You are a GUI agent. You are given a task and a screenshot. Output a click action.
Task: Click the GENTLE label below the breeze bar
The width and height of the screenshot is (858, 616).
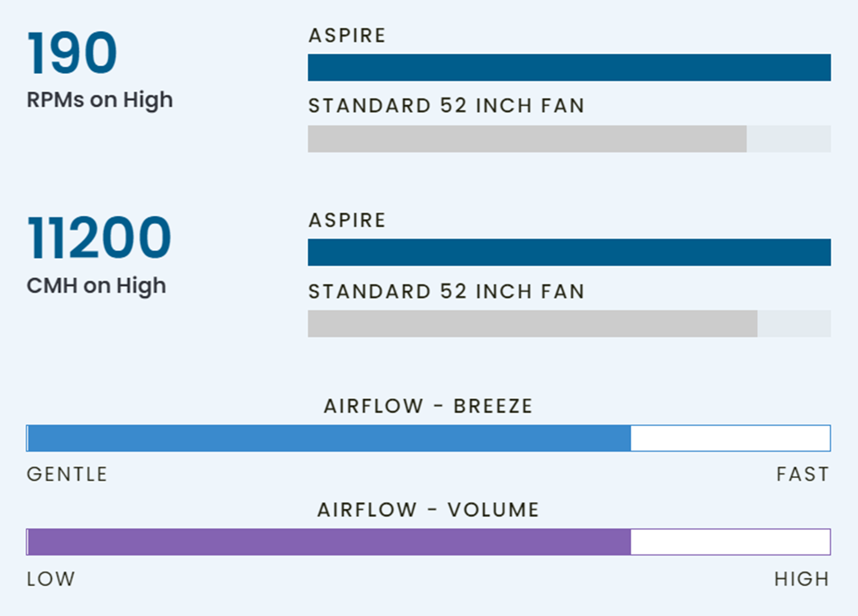[67, 474]
